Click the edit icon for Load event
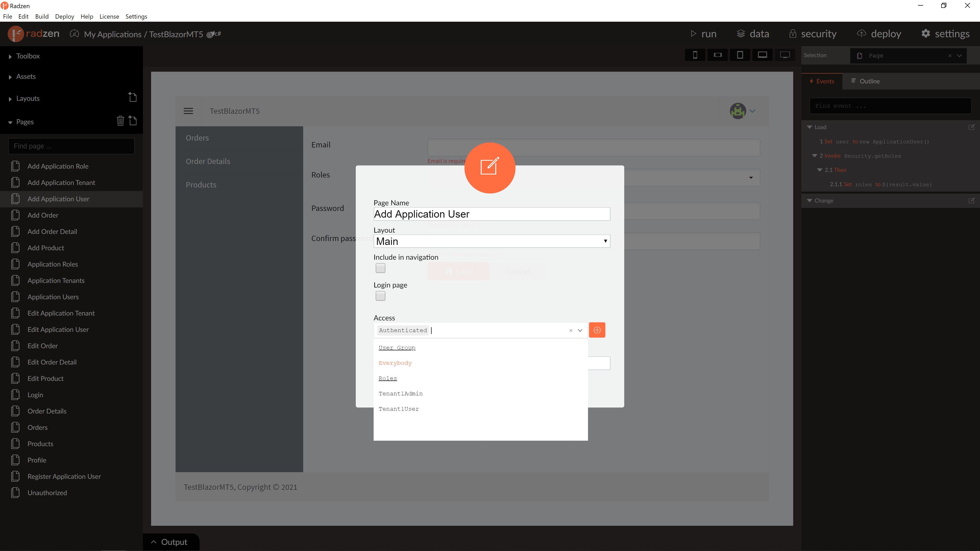Viewport: 980px width, 551px height. pyautogui.click(x=972, y=127)
